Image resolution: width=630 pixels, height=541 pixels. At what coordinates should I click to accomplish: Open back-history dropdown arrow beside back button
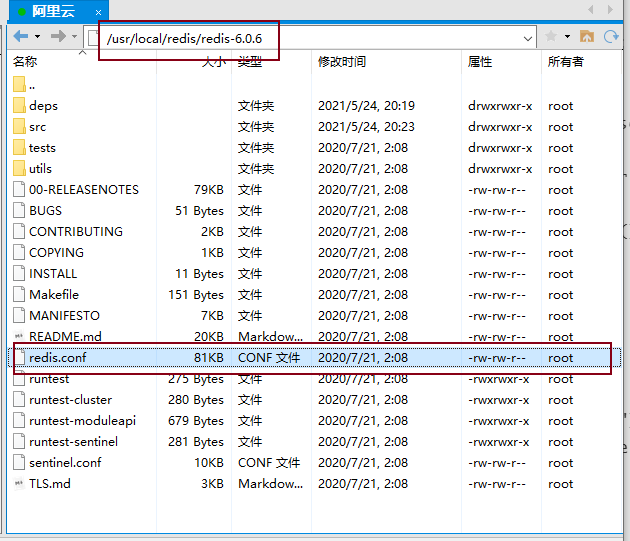37,37
